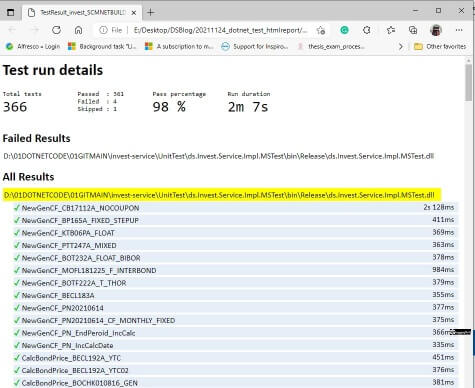The image size is (475, 388).
Task: Select the NewGenCF_BP165A_FIXED_STEPUP test row
Action: point(236,220)
